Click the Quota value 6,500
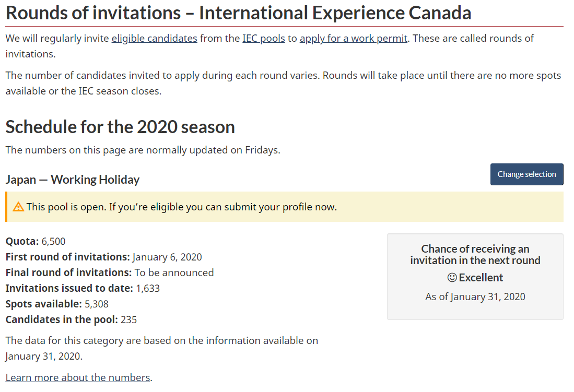This screenshot has width=574, height=392. (53, 242)
